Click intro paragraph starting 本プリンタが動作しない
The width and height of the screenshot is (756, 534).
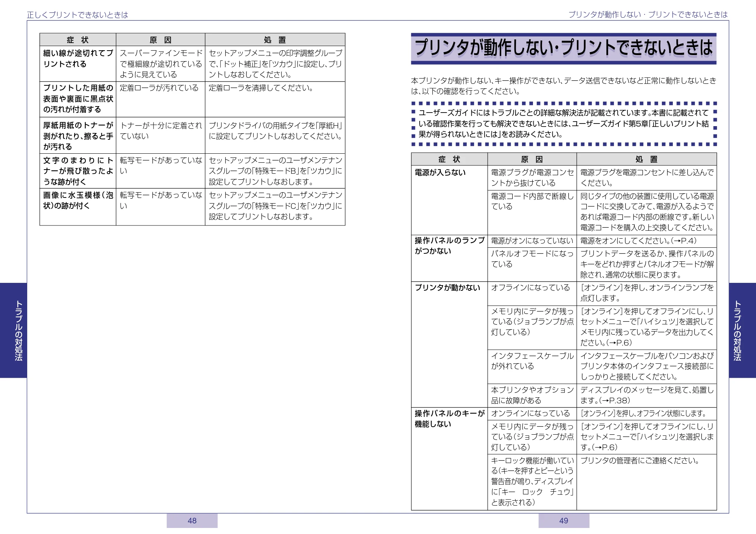click(563, 86)
